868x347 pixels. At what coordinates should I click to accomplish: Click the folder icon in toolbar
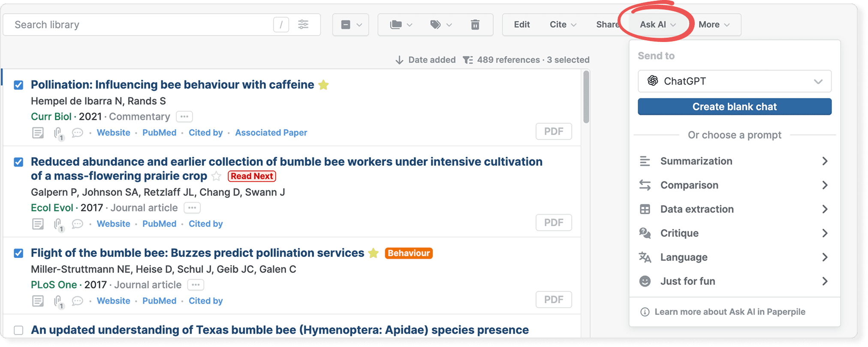pyautogui.click(x=396, y=25)
